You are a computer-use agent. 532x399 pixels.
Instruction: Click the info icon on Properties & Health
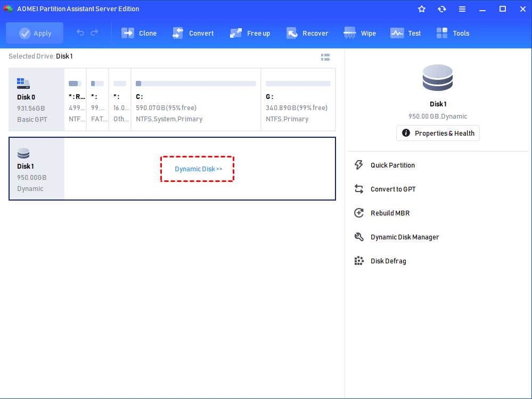pyautogui.click(x=406, y=133)
